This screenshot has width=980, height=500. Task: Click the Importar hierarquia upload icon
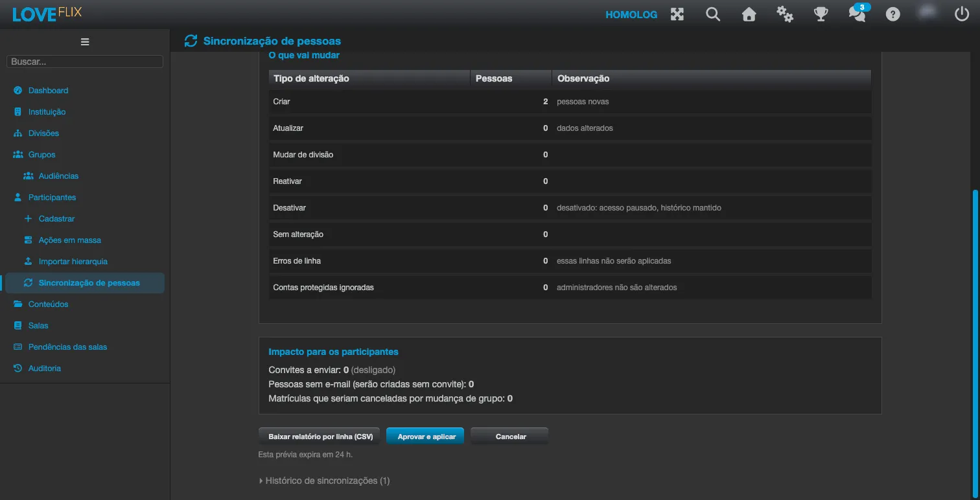click(x=28, y=262)
